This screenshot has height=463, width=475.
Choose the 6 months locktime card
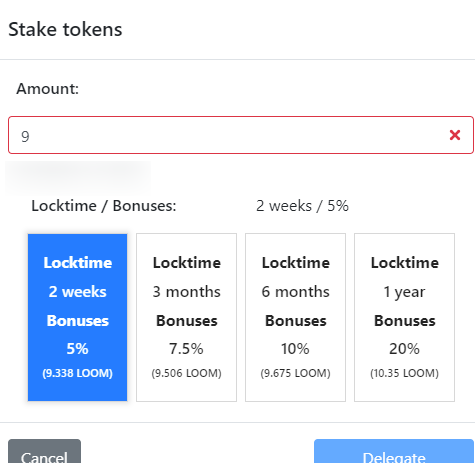pyautogui.click(x=295, y=317)
